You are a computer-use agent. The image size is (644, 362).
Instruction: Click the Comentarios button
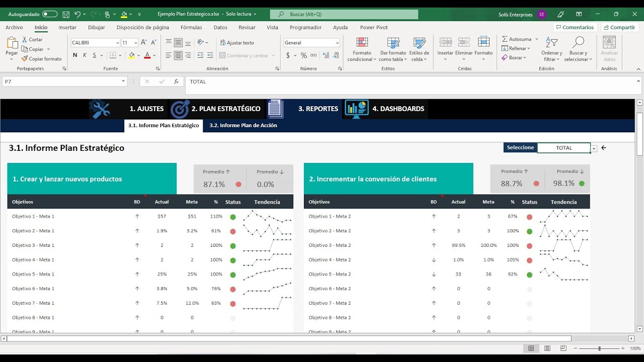[x=575, y=27]
